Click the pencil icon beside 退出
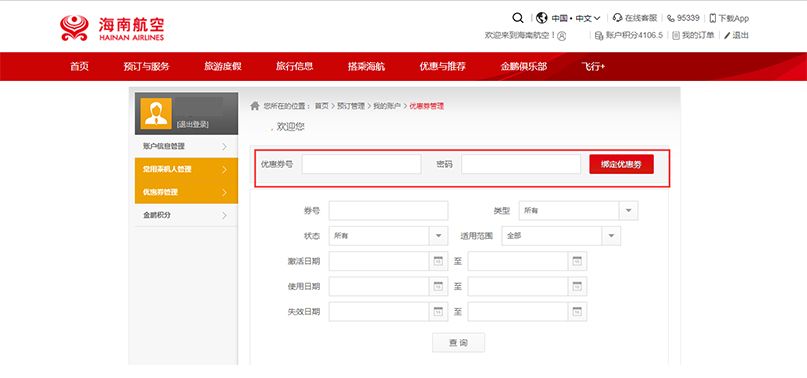807x378 pixels. point(727,36)
